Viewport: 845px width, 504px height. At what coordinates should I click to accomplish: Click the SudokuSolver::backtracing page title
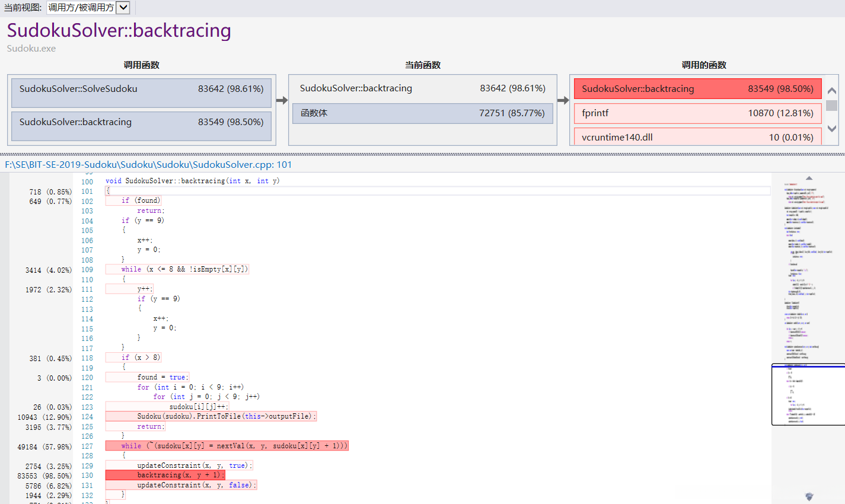pyautogui.click(x=119, y=30)
